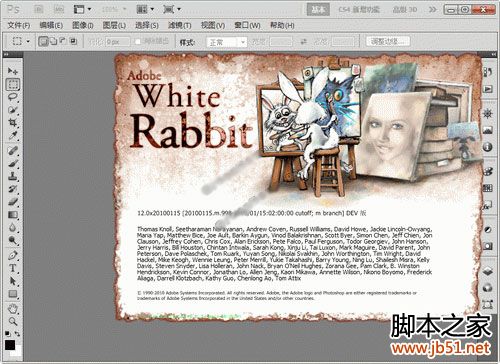Screen dimensions: 500x364
Task: Expand the toolbox with top double arrow
Action: point(6,54)
